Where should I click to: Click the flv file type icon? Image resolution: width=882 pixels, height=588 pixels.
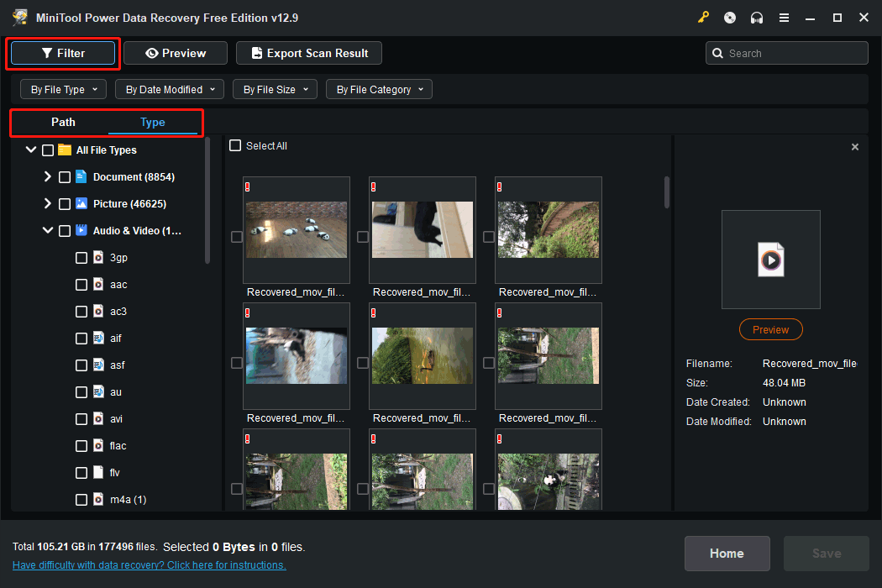pyautogui.click(x=98, y=472)
